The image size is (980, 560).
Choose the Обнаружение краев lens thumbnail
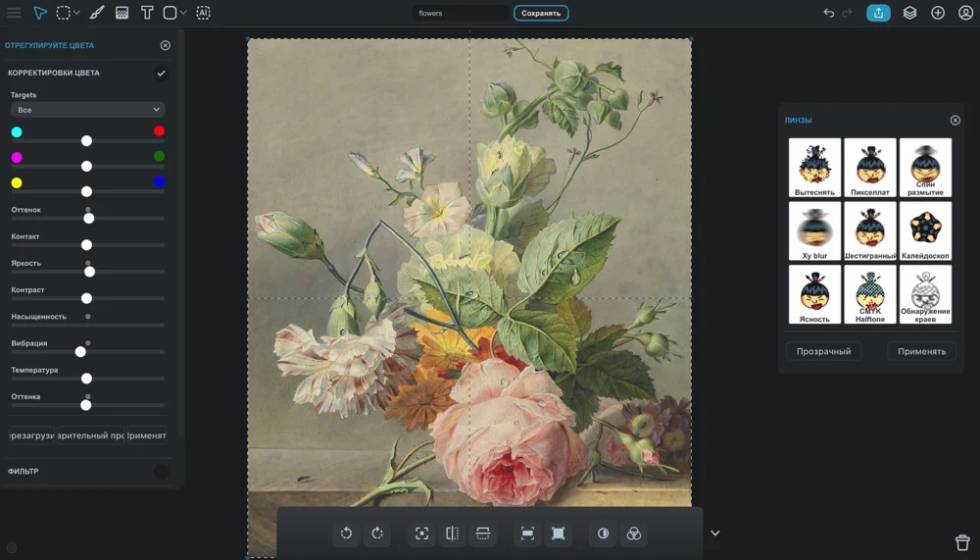pos(925,294)
